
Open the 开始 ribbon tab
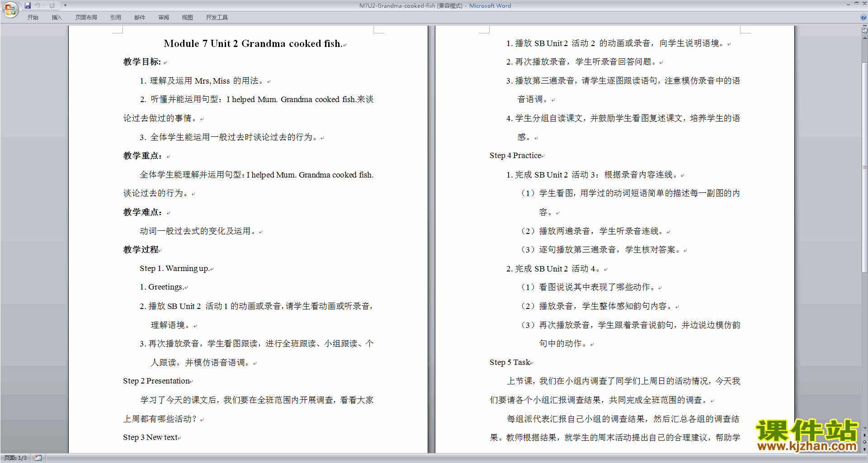pos(33,18)
